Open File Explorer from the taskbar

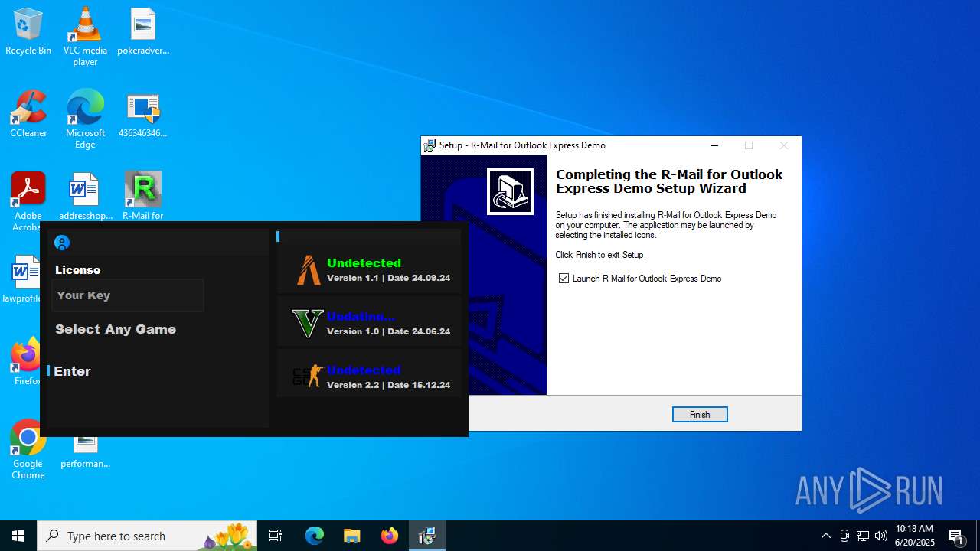352,536
